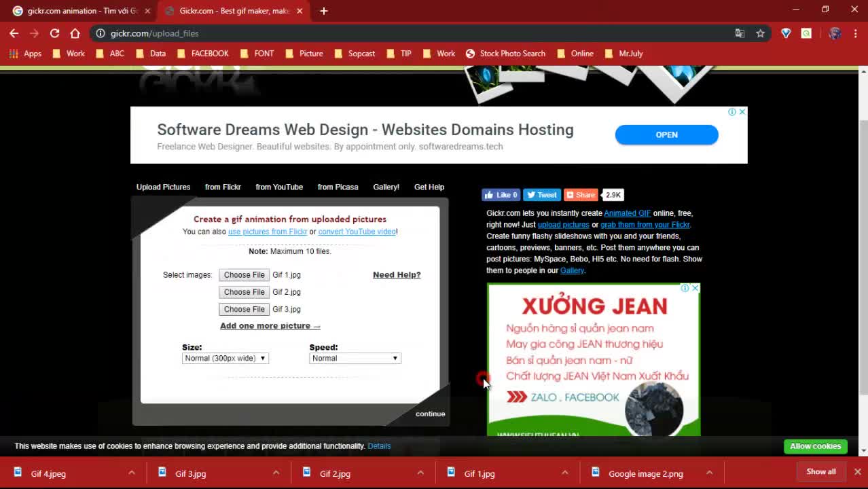The height and width of the screenshot is (489, 868).
Task: Close the Gickr.com Best gif maker tab
Action: 300,11
